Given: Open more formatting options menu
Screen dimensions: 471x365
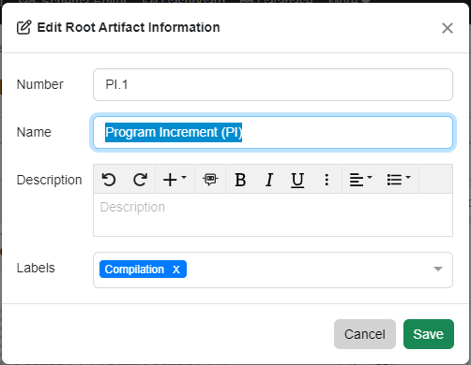Looking at the screenshot, I should point(327,179).
